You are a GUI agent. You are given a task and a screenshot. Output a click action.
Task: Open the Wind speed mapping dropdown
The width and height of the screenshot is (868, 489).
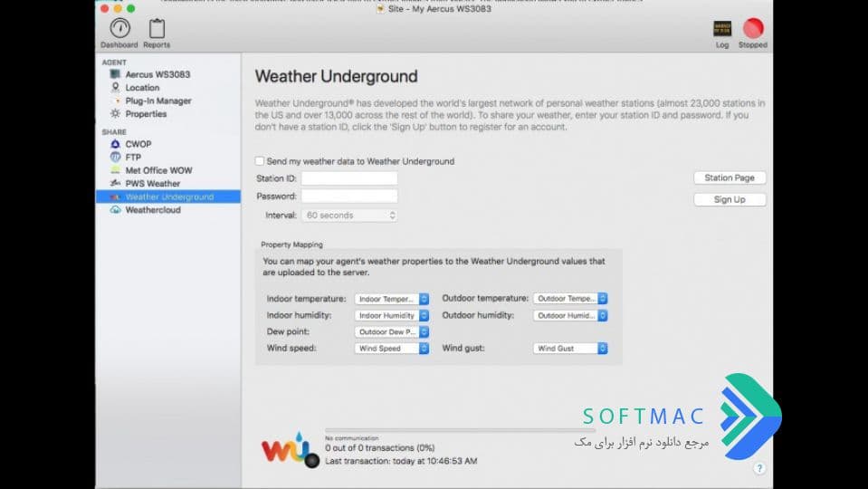point(392,349)
